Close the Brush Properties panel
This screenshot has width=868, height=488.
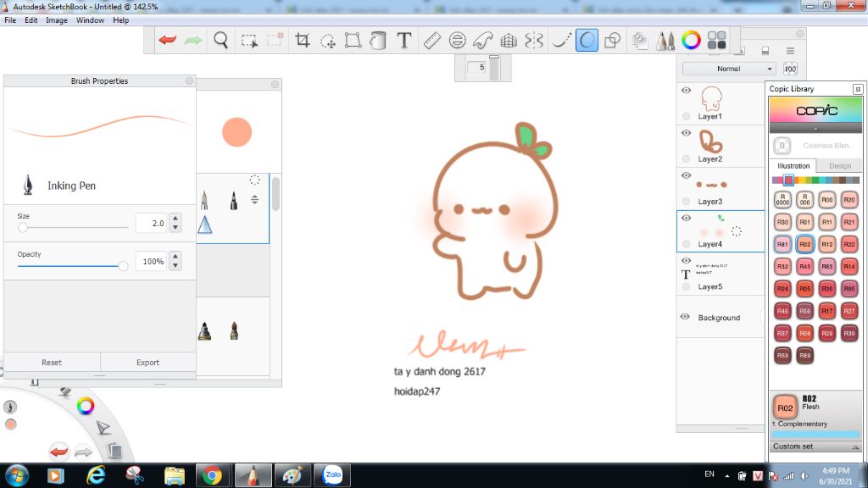point(189,80)
